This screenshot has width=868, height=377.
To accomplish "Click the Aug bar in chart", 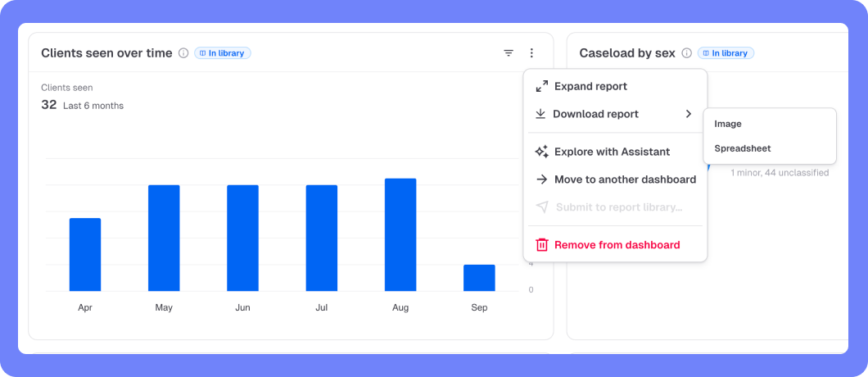I will pyautogui.click(x=400, y=235).
